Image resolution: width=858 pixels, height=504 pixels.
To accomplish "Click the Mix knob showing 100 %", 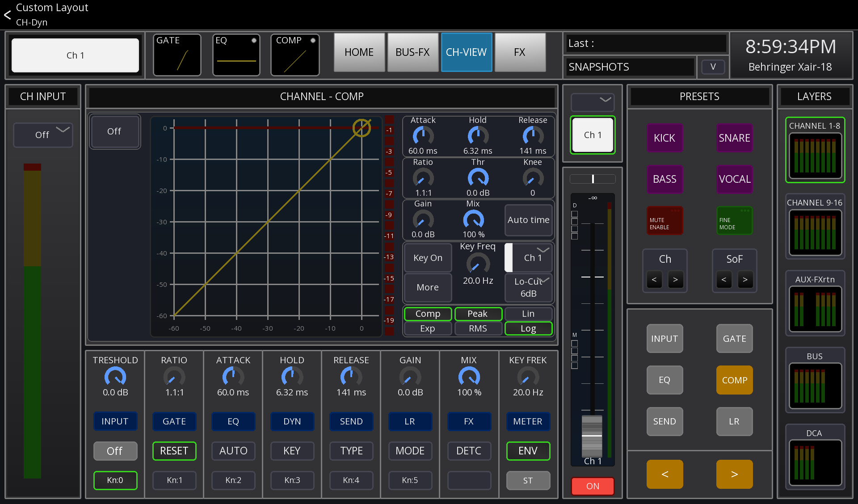I will [473, 219].
